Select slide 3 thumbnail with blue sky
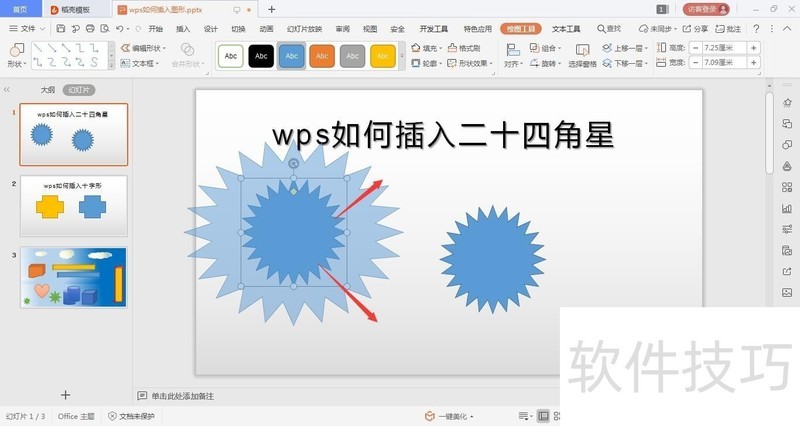The image size is (800, 426). 73,277
